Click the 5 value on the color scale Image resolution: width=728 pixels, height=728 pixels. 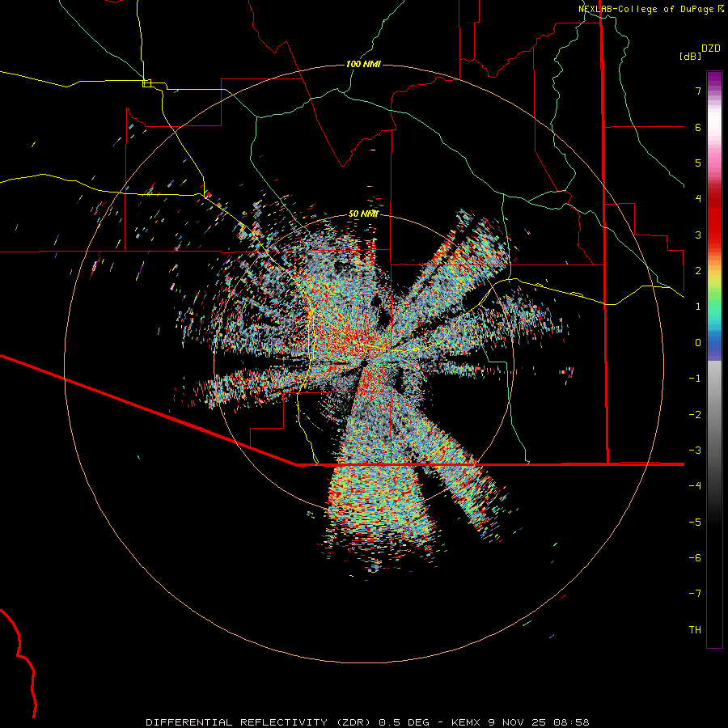point(698,163)
